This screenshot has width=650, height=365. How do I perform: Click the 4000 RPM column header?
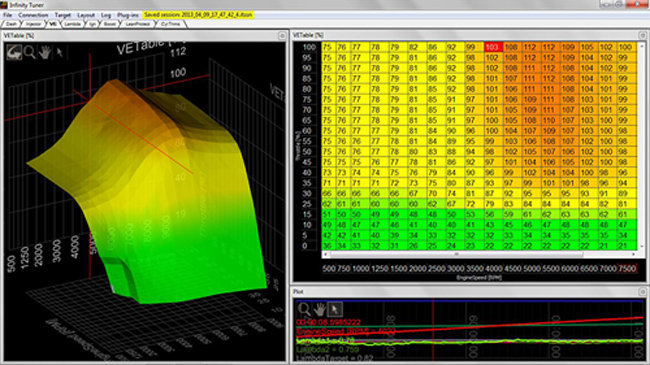pyautogui.click(x=493, y=269)
